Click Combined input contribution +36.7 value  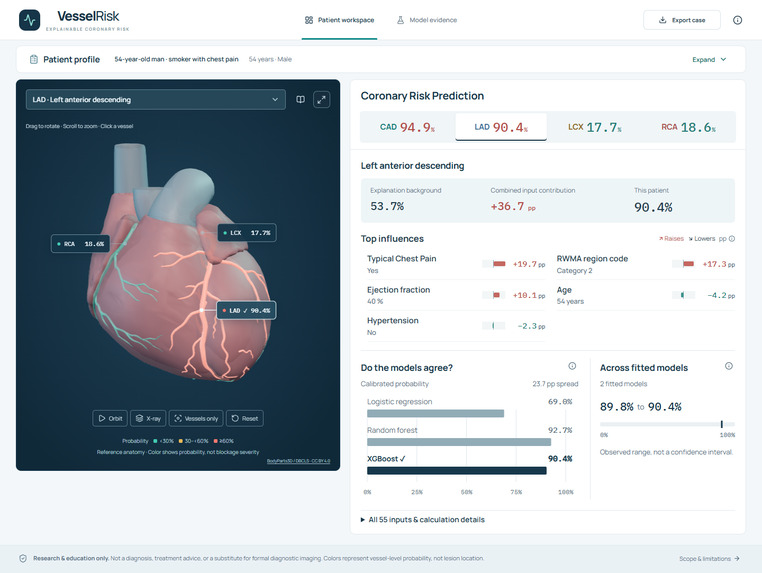point(513,207)
